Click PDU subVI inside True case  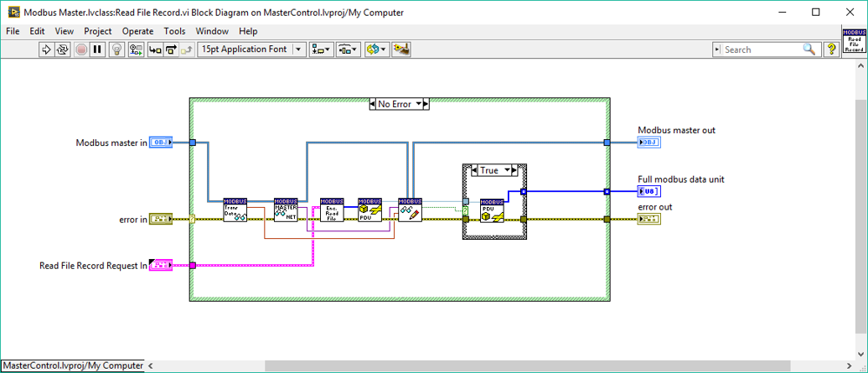click(492, 211)
